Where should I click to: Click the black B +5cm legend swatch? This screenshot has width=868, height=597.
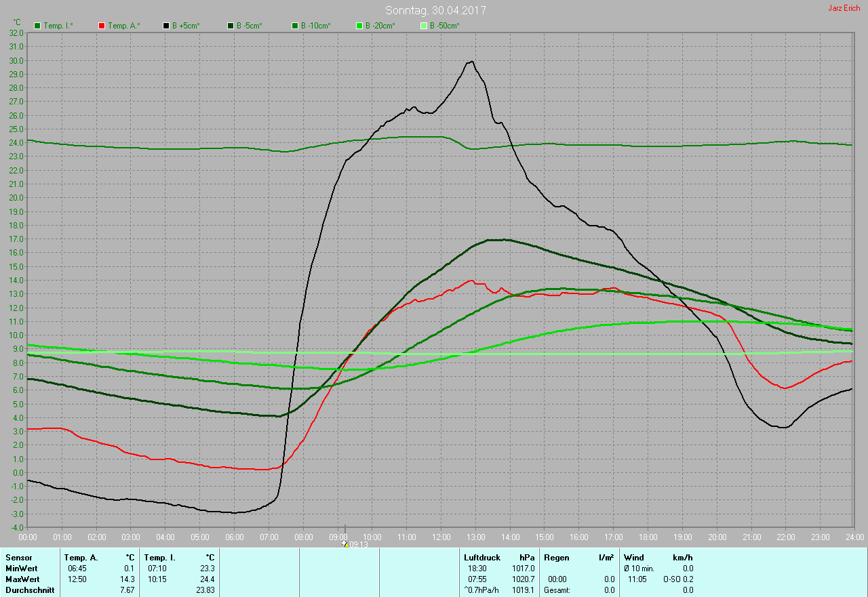166,26
